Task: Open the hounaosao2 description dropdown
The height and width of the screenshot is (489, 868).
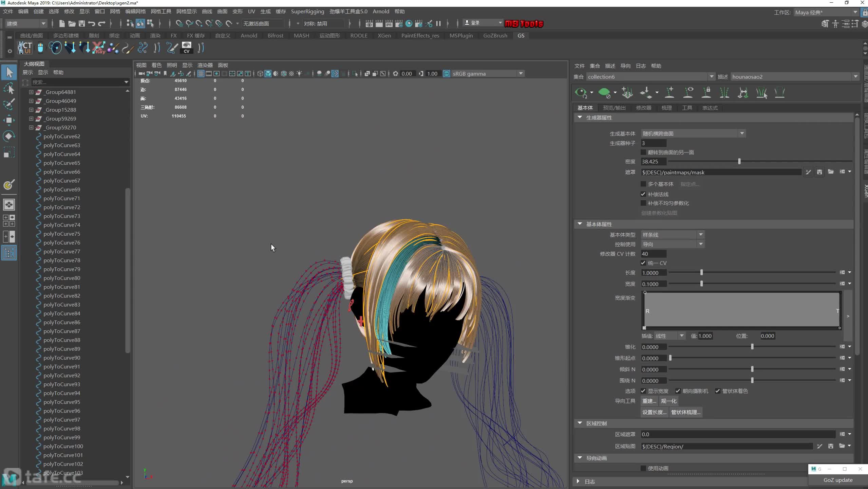Action: point(795,77)
